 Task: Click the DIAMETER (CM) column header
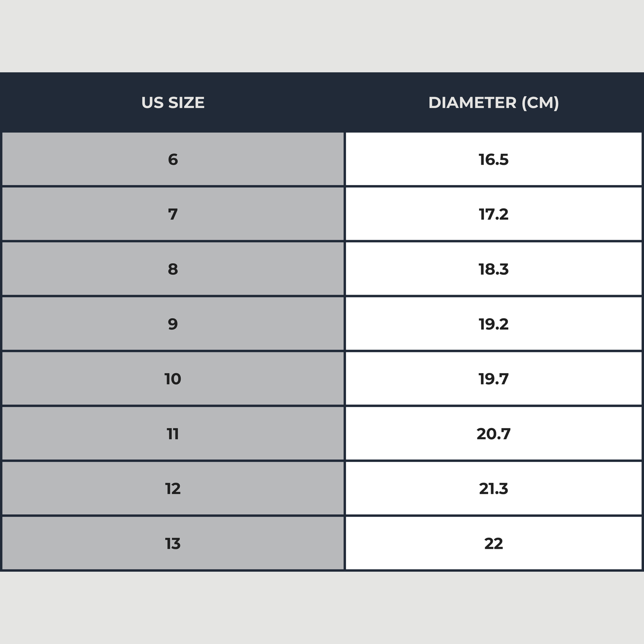click(x=493, y=103)
